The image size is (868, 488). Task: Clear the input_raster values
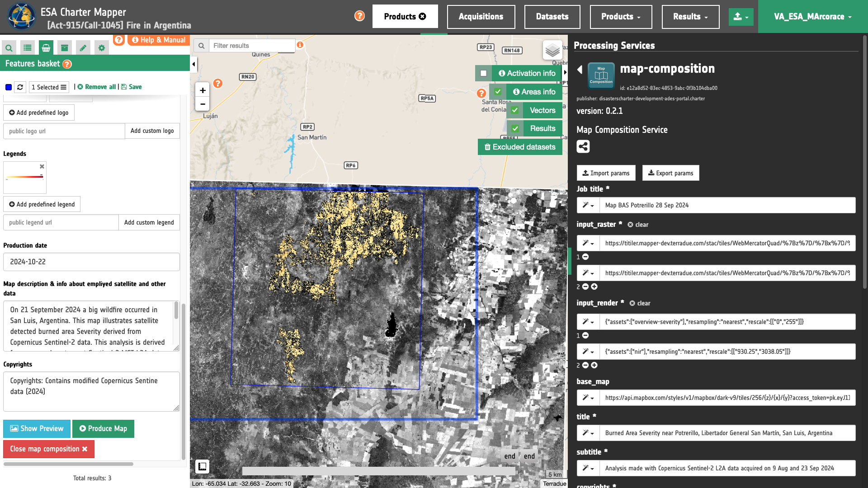pyautogui.click(x=638, y=225)
